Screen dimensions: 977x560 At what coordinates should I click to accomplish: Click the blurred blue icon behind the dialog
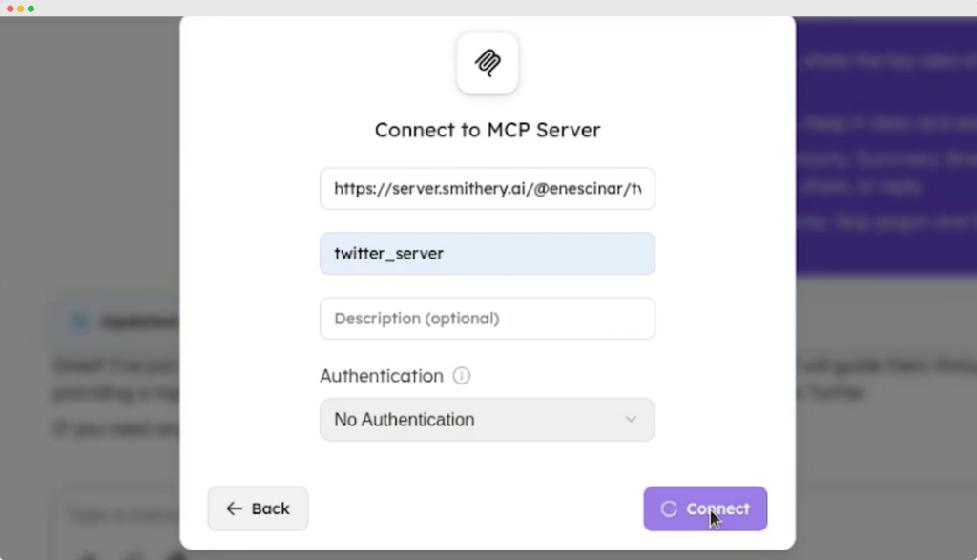(78, 321)
